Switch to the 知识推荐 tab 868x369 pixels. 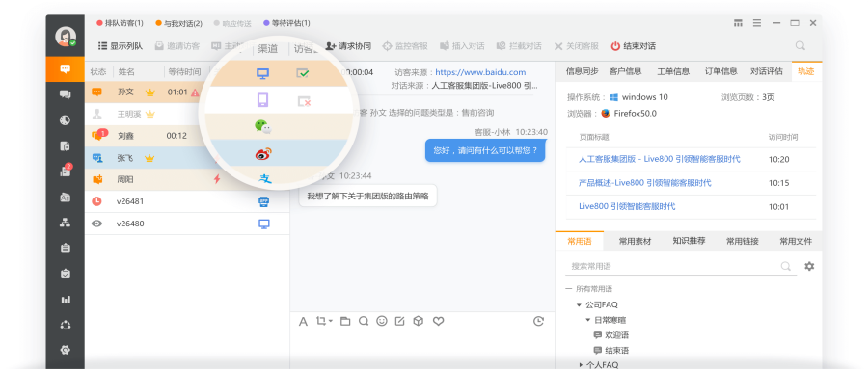point(689,241)
